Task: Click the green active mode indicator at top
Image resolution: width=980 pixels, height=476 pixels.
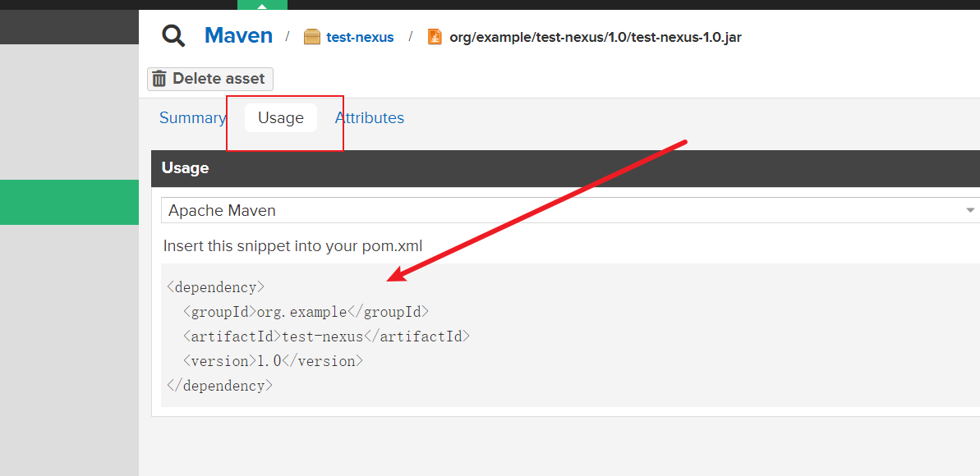Action: point(262,5)
